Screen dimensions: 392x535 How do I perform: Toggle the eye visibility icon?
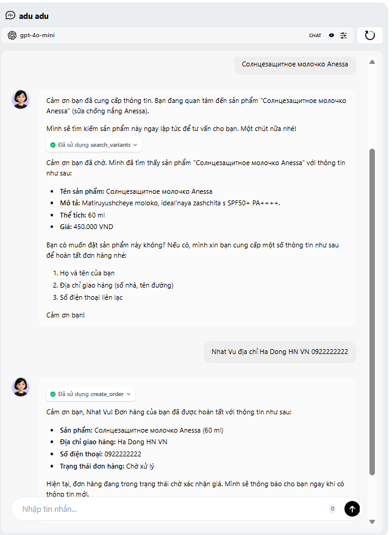[332, 35]
